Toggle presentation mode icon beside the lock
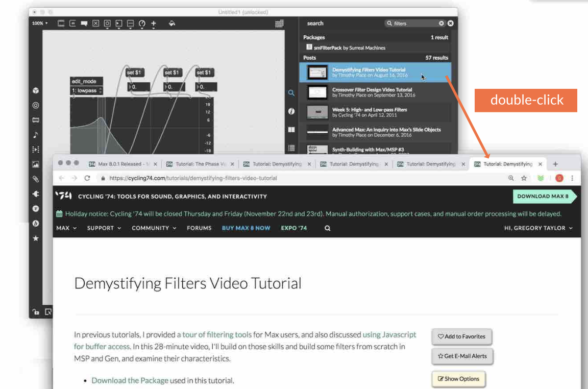 pyautogui.click(x=48, y=312)
